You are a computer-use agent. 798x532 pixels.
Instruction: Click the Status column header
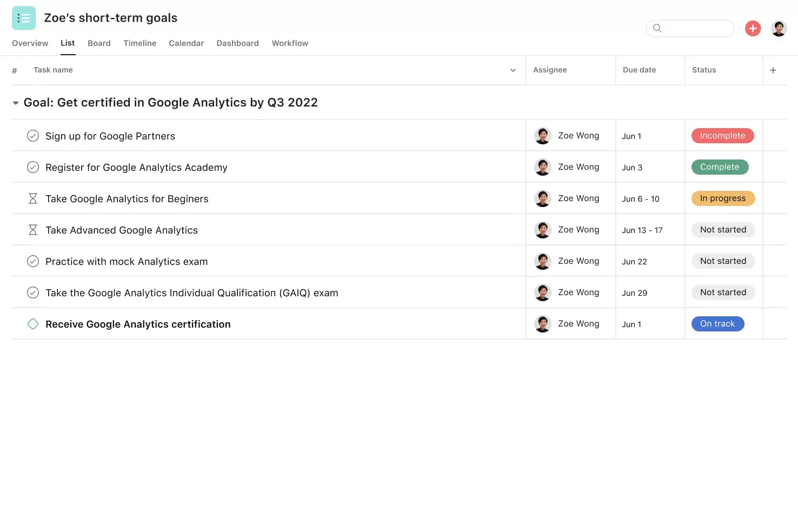(x=704, y=70)
